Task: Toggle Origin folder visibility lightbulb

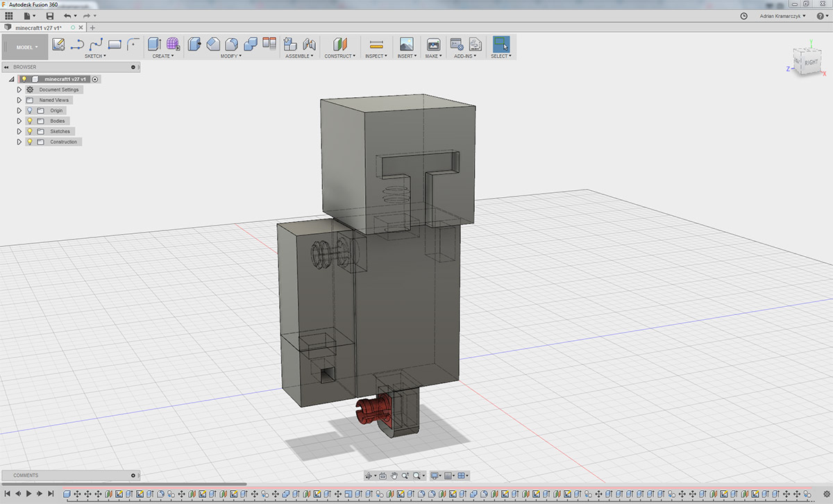Action: pyautogui.click(x=30, y=110)
